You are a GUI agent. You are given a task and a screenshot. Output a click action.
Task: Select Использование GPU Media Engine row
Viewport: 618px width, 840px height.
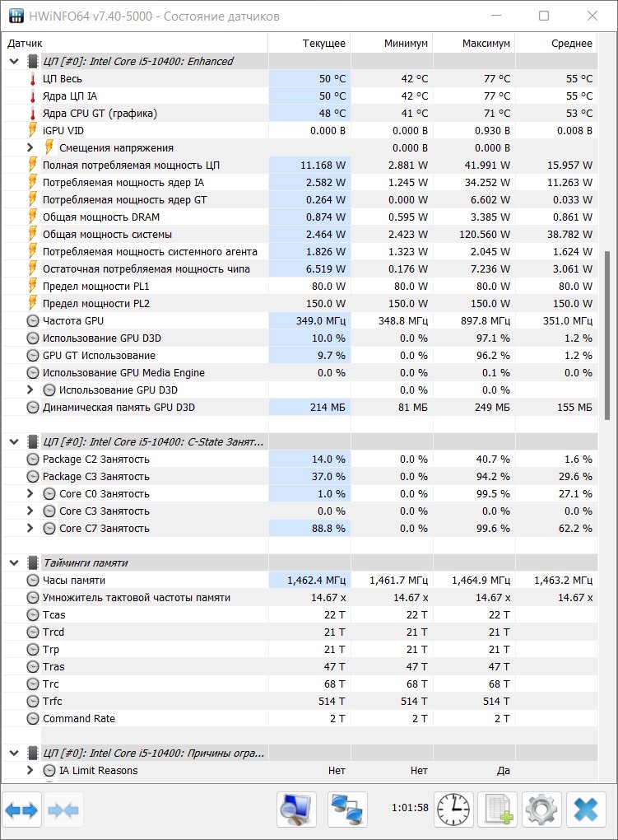[300, 372]
